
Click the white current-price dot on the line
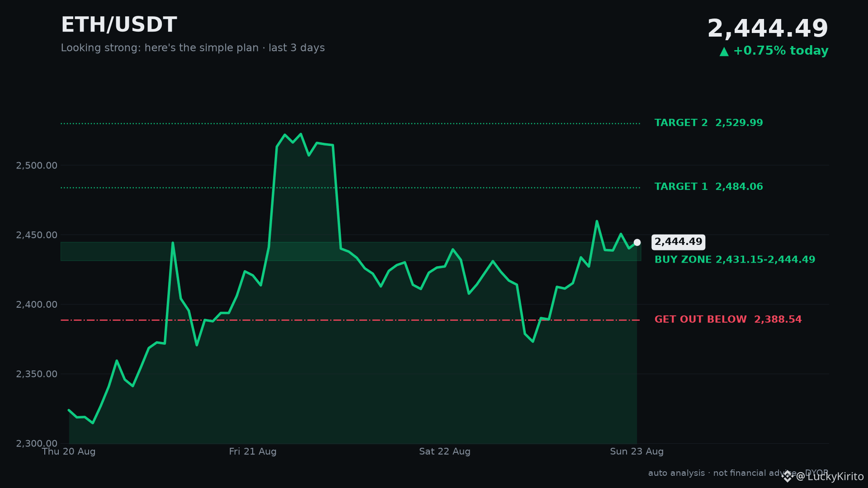[x=637, y=243]
